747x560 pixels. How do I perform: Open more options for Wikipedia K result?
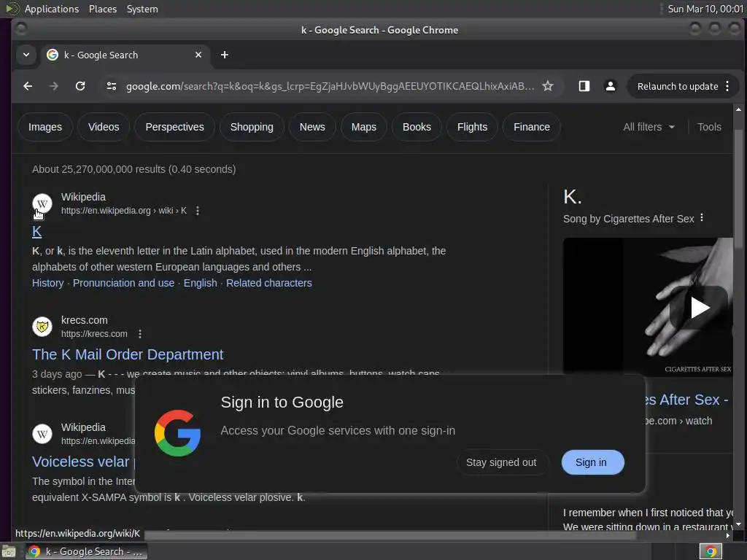coord(197,211)
